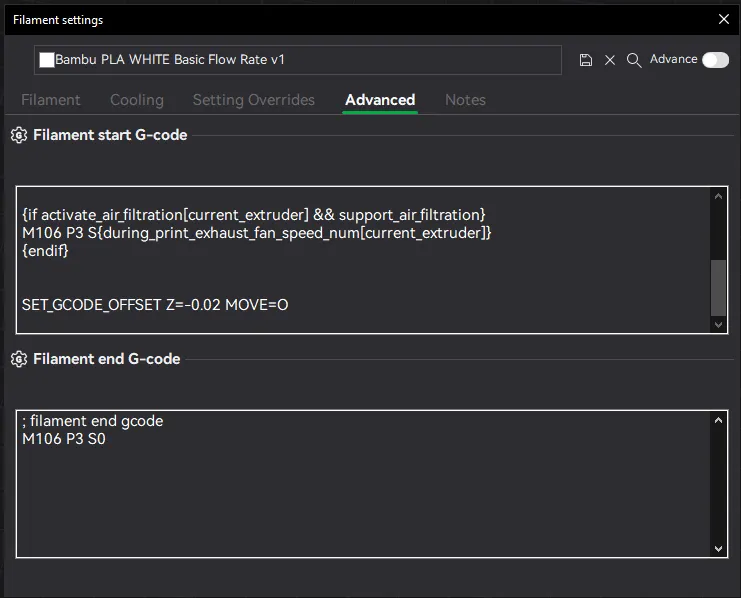The width and height of the screenshot is (741, 598).
Task: Switch to the Cooling tab
Action: [137, 100]
